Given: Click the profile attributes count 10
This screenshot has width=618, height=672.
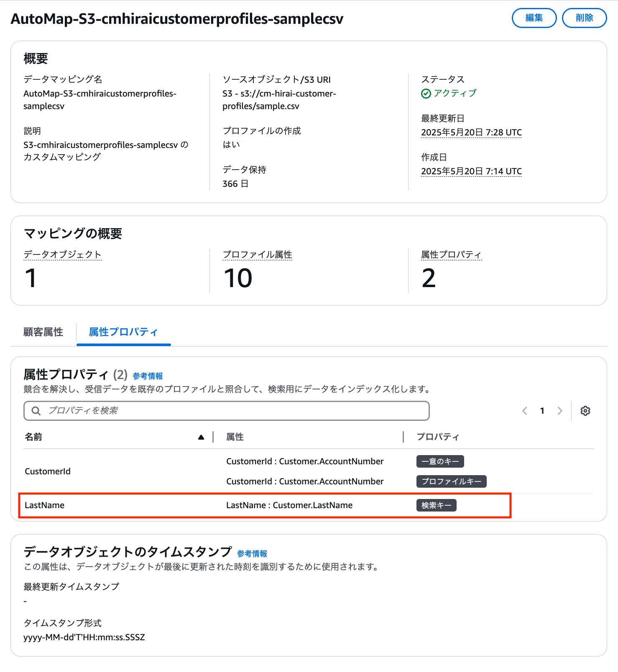Looking at the screenshot, I should click(238, 278).
